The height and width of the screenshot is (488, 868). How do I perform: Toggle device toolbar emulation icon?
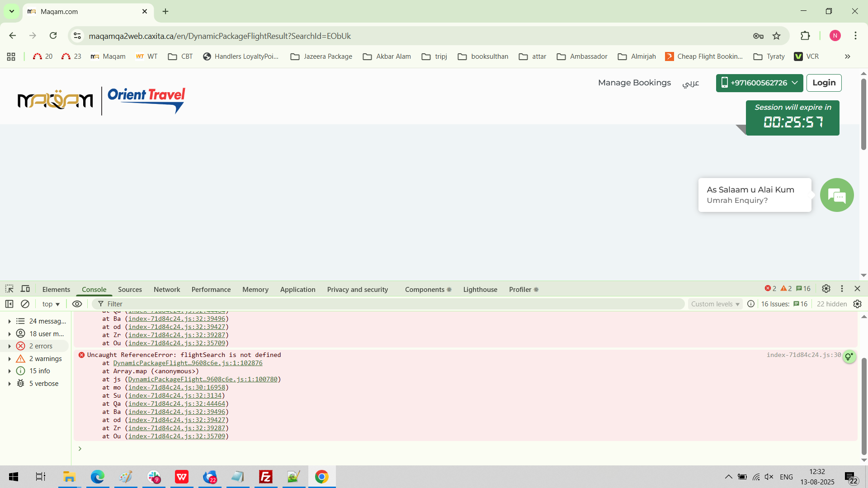click(25, 289)
